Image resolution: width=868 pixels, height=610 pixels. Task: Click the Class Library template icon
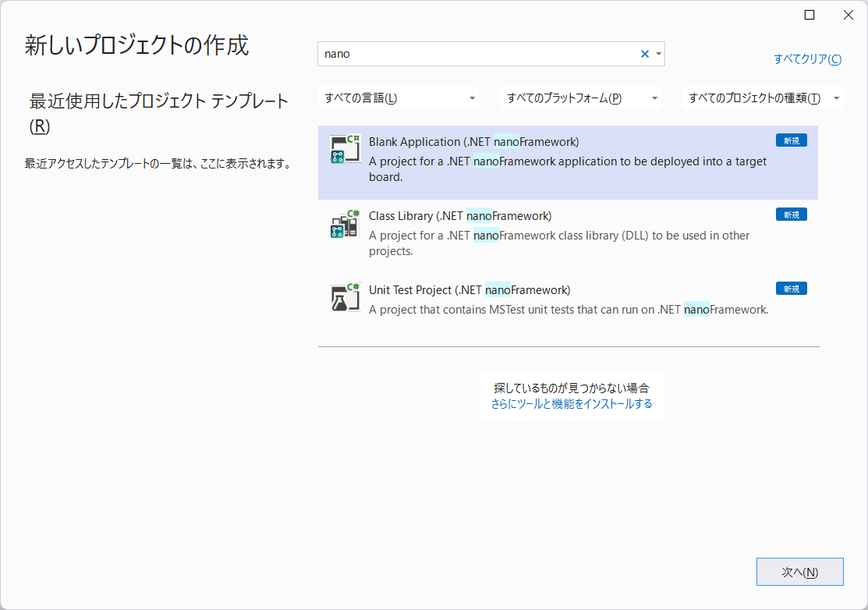[x=345, y=224]
